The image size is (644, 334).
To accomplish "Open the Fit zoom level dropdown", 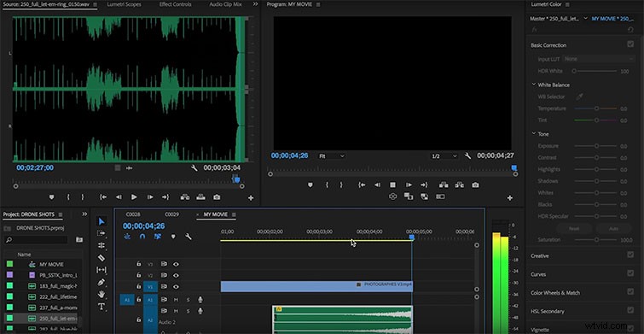I will point(332,156).
